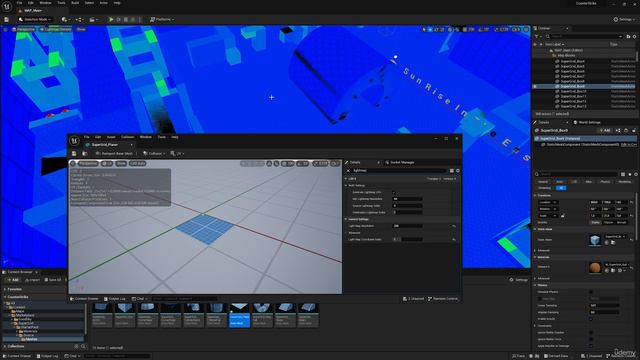This screenshot has width=640, height=360.
Task: Open the Output Log in the bottom status bar
Action: pyautogui.click(x=47, y=356)
